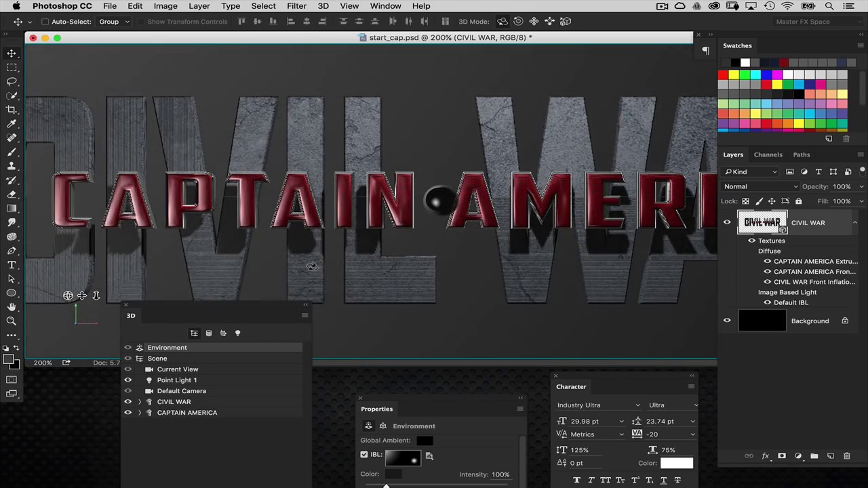The image size is (868, 488).
Task: Click Faux Bold T button in Character panel
Action: click(x=576, y=480)
